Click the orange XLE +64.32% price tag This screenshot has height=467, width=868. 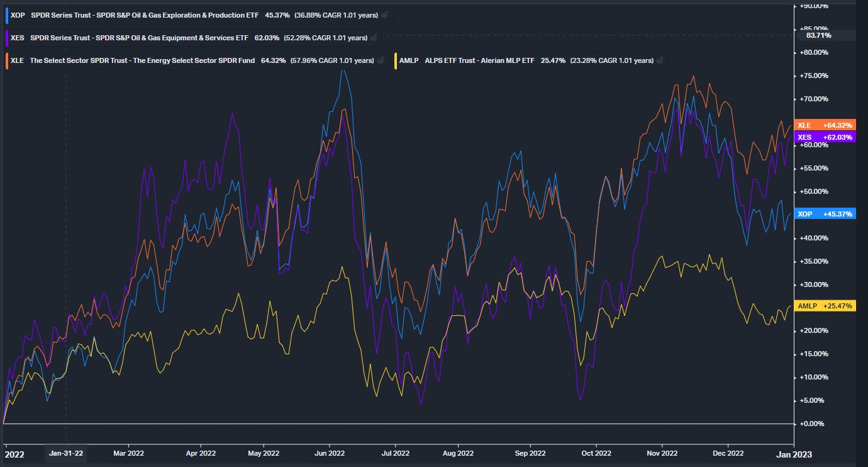tap(825, 125)
